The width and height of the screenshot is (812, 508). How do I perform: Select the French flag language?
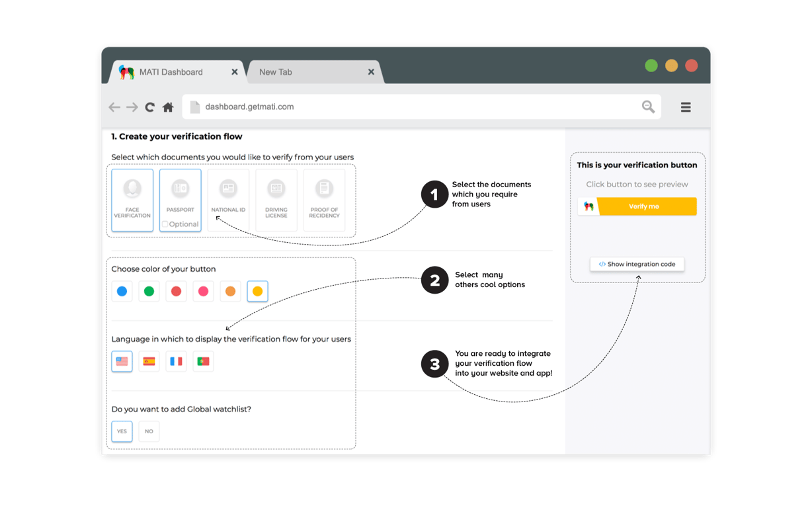click(x=176, y=361)
